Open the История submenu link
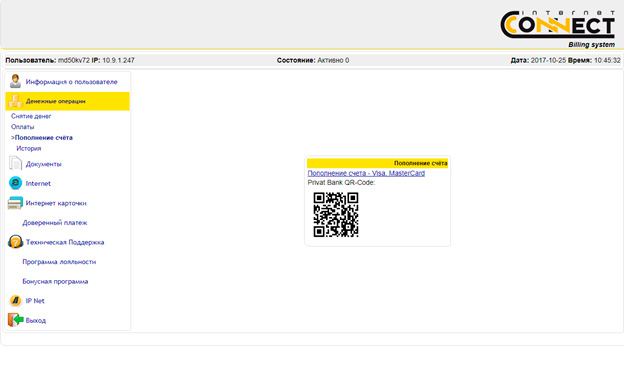Image resolution: width=624 pixels, height=368 pixels. [29, 148]
